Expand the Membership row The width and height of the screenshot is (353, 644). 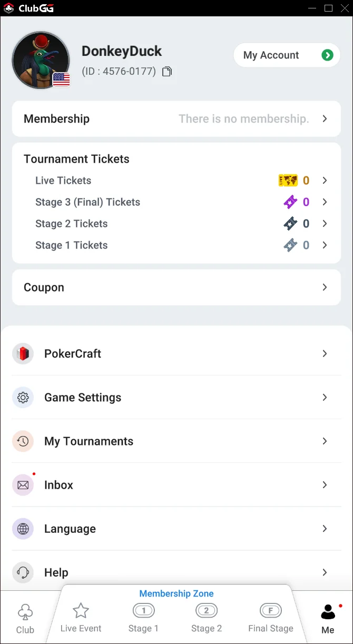click(177, 118)
